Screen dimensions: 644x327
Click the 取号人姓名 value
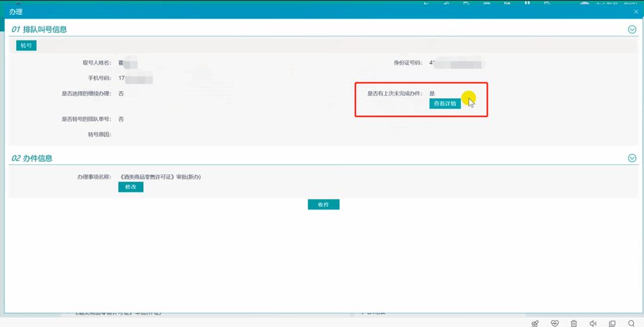128,63
